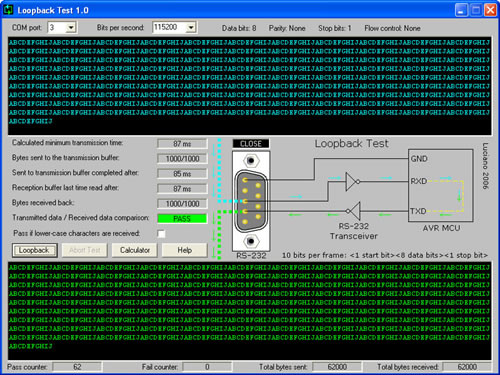Click the CLOSE port button above connector
Screen dimensions: 500x375
tap(251, 144)
